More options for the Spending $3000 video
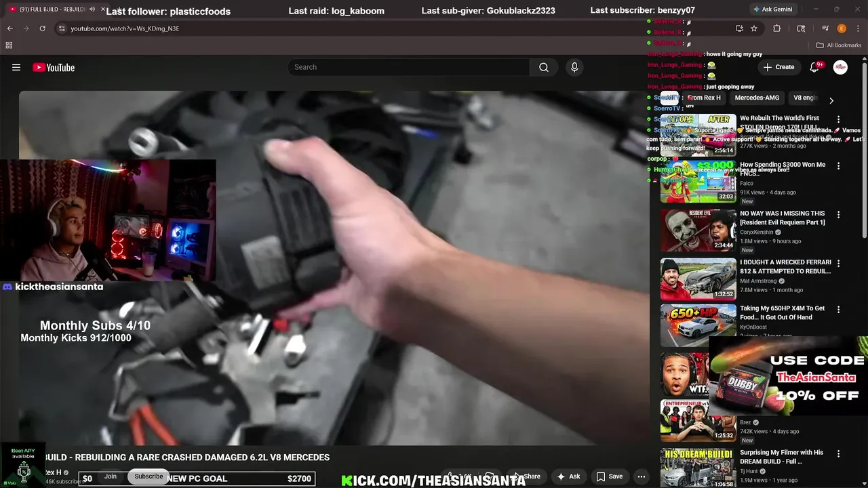 point(838,166)
